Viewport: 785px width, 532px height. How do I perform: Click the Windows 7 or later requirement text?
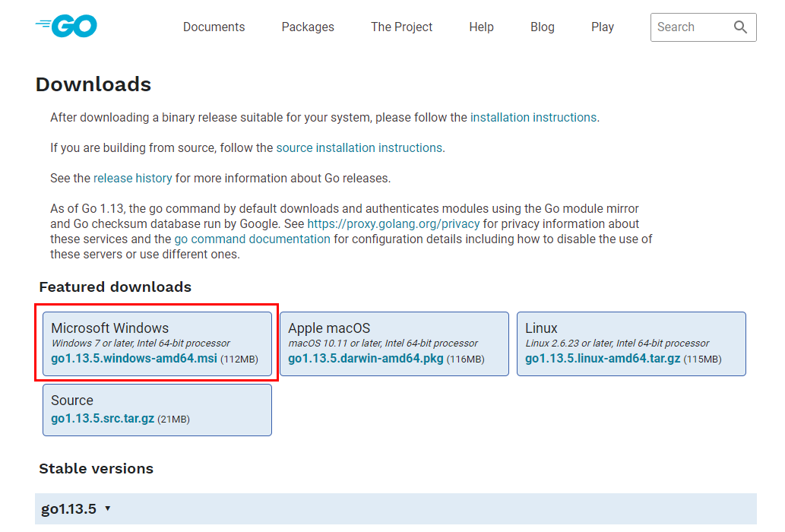(141, 344)
